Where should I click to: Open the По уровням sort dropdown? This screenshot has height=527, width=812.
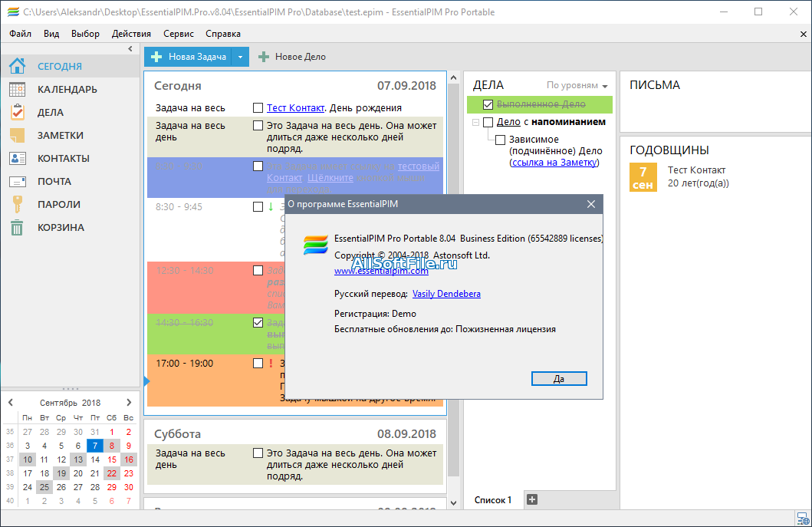tap(577, 85)
